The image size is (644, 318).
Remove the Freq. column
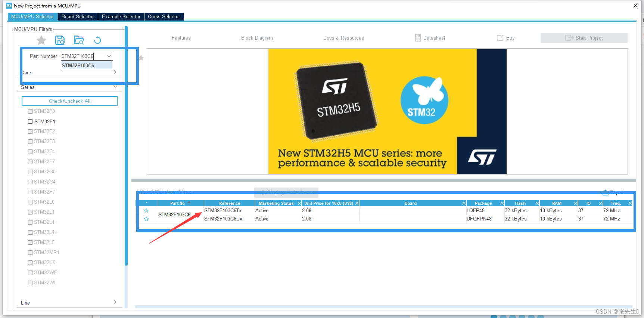pyautogui.click(x=630, y=203)
